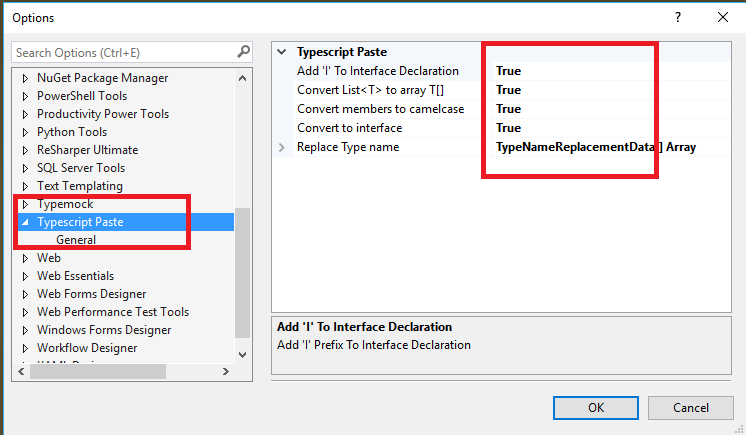Expand Workflow Designer arrow
The image size is (746, 435).
(x=25, y=348)
